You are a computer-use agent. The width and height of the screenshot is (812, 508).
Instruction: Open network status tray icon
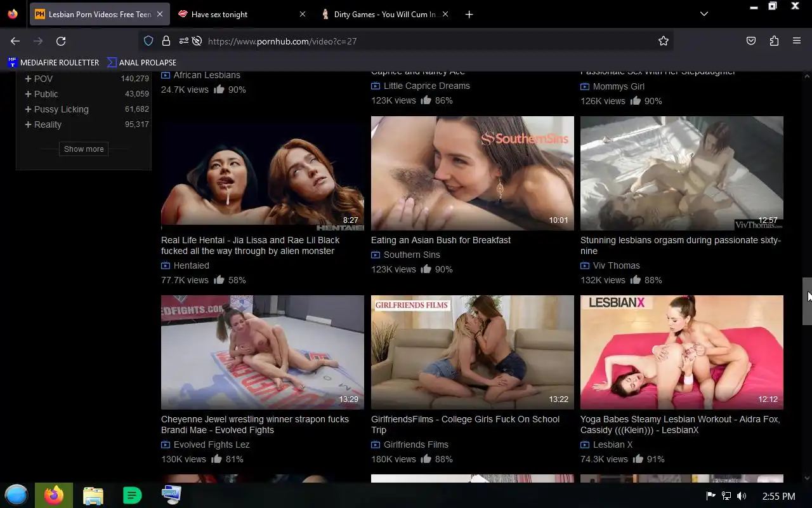tap(726, 496)
